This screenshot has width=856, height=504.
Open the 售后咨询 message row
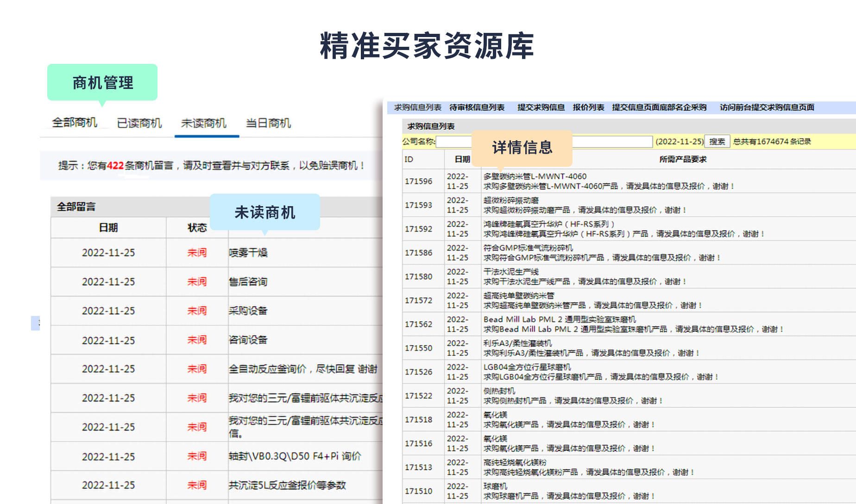tap(248, 282)
